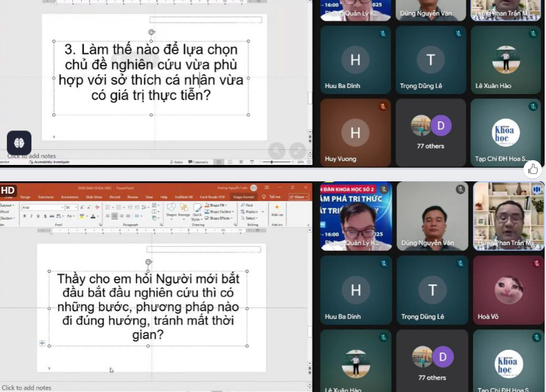546x392 pixels.
Task: Toggle Bold formatting in the Font group
Action: [24, 216]
